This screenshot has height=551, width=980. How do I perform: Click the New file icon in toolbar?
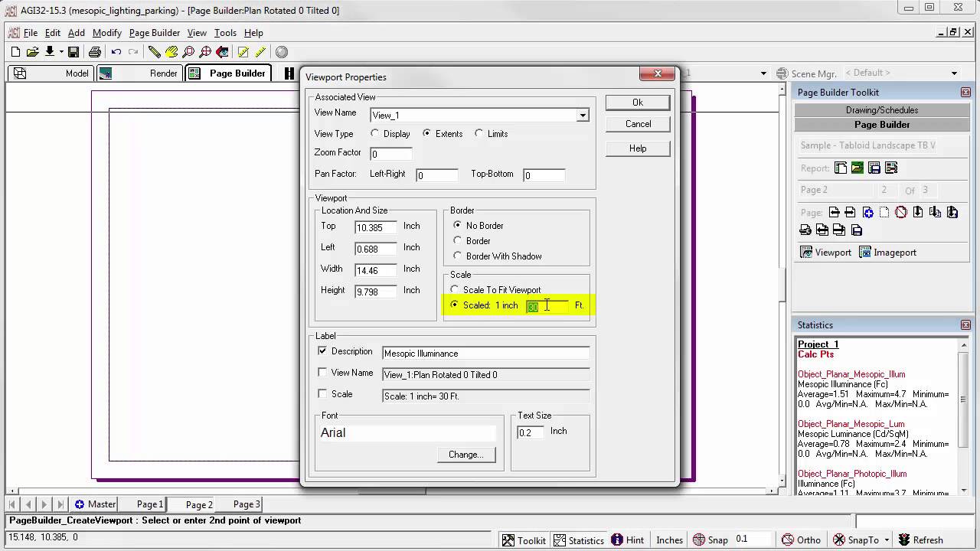15,52
